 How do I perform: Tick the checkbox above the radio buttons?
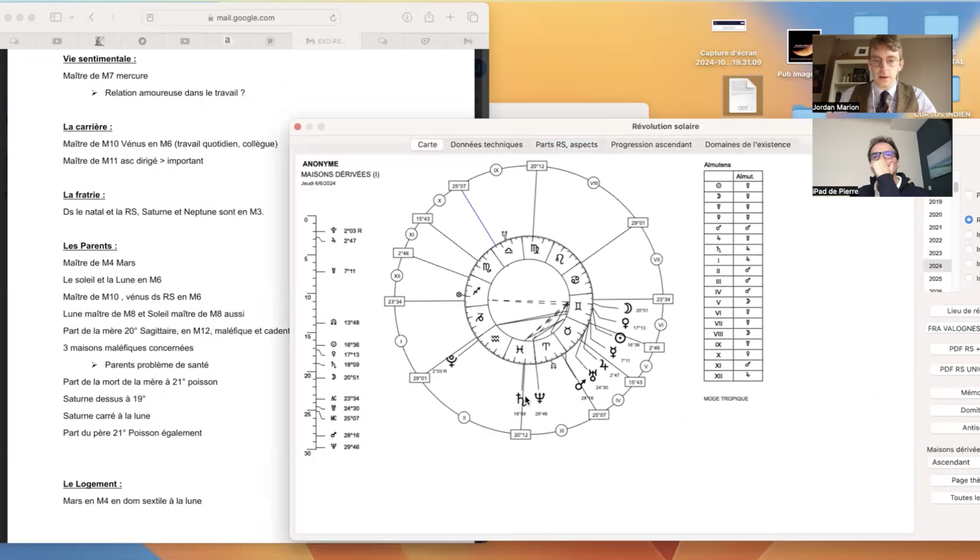[x=969, y=195]
